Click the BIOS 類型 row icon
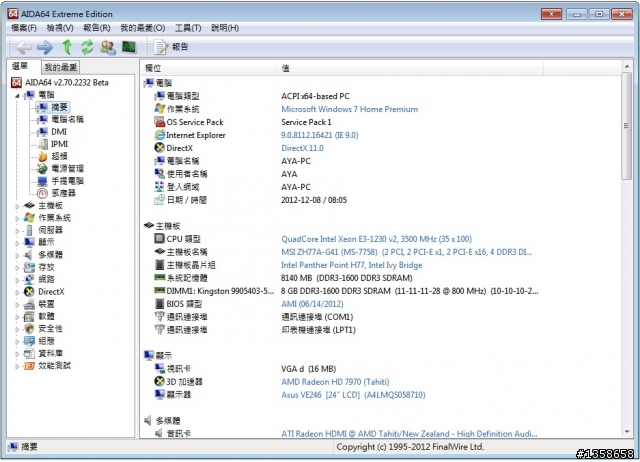Screen dimensions: 640x462 [160, 304]
